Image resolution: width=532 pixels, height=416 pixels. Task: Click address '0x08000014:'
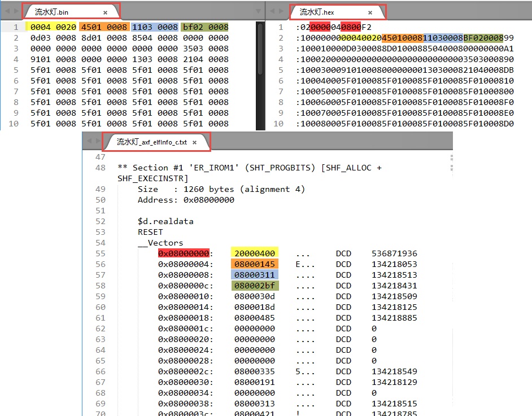tap(186, 307)
